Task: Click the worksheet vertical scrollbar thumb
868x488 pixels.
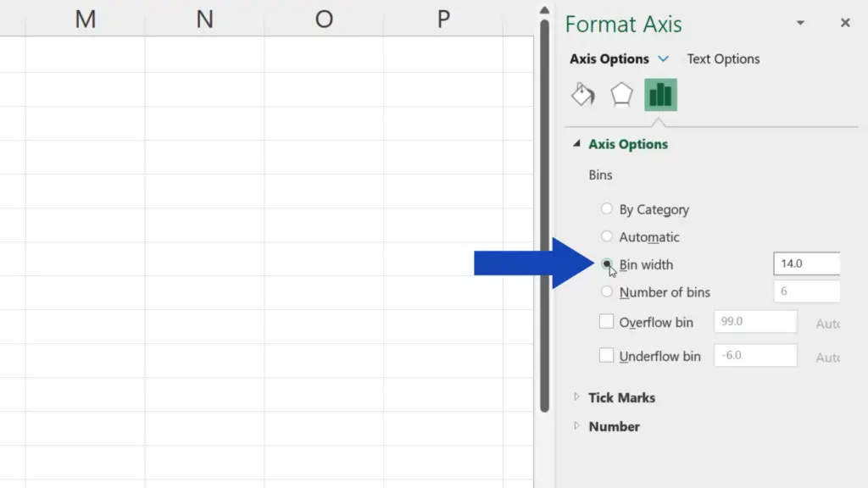Action: (x=544, y=216)
